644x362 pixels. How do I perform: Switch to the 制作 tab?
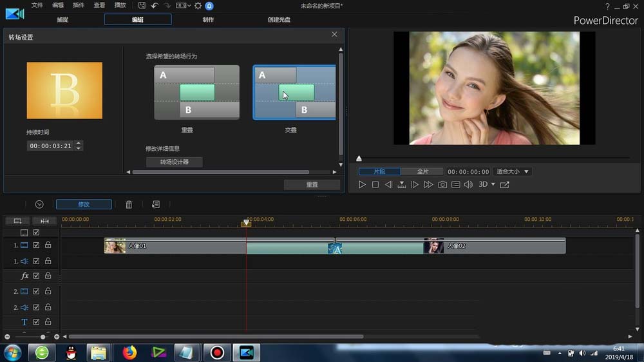(x=208, y=19)
